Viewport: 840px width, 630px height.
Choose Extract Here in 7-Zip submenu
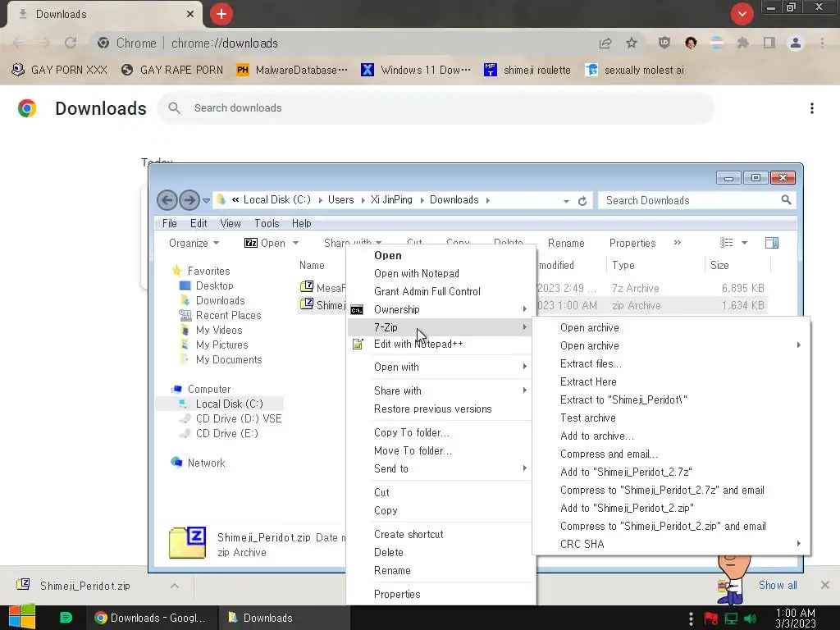click(x=671, y=382)
